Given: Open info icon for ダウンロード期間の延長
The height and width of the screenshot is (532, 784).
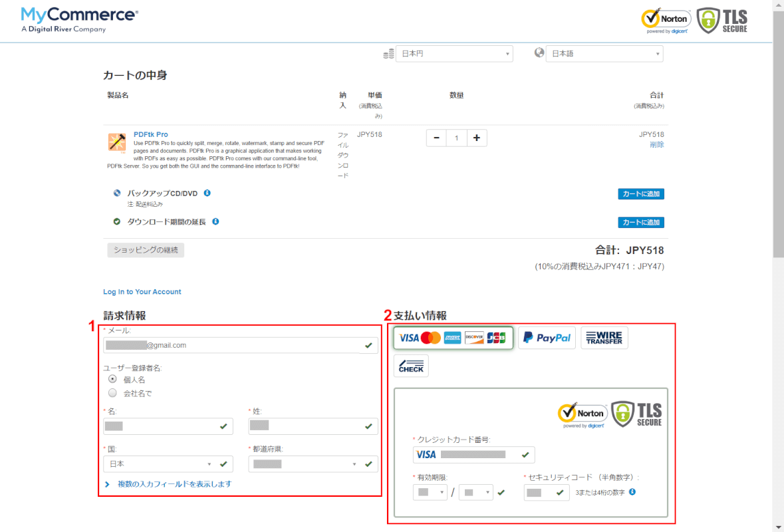Looking at the screenshot, I should pyautogui.click(x=215, y=221).
